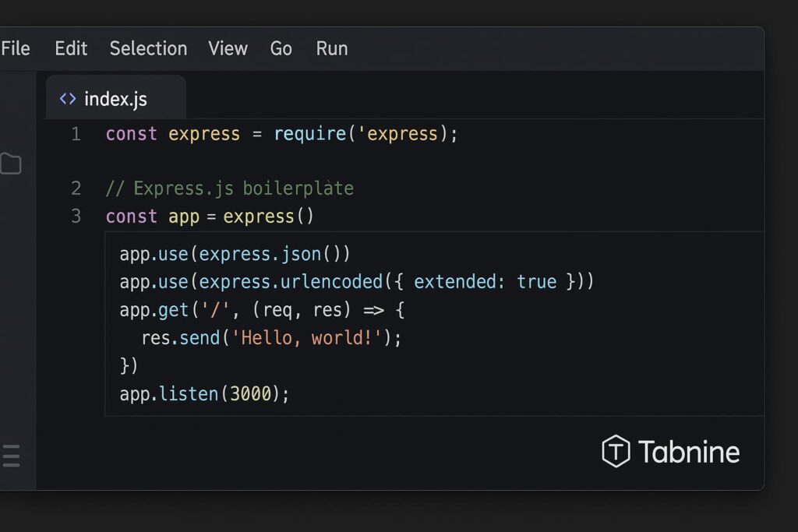This screenshot has width=798, height=532.
Task: Open the File menu
Action: (16, 49)
